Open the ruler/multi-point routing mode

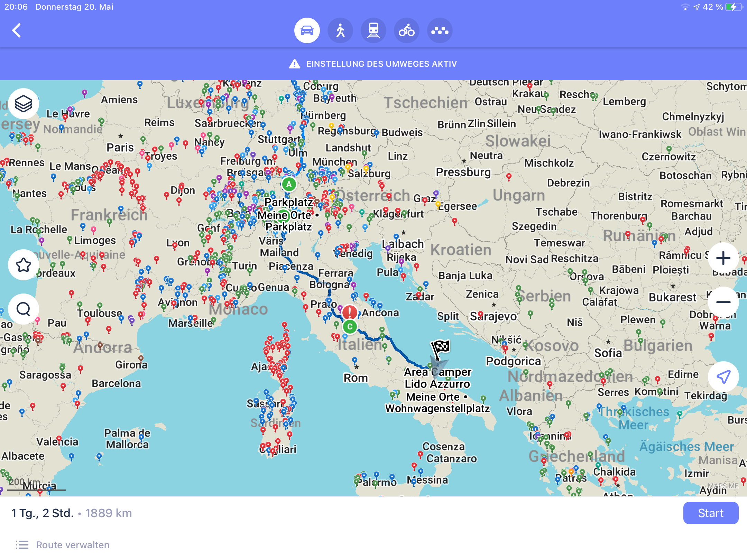pyautogui.click(x=440, y=30)
